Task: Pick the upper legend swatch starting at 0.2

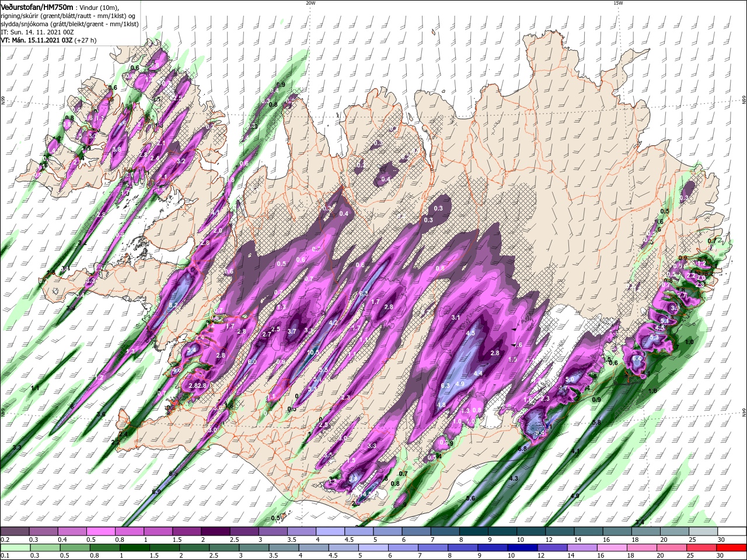Action: 15,531
